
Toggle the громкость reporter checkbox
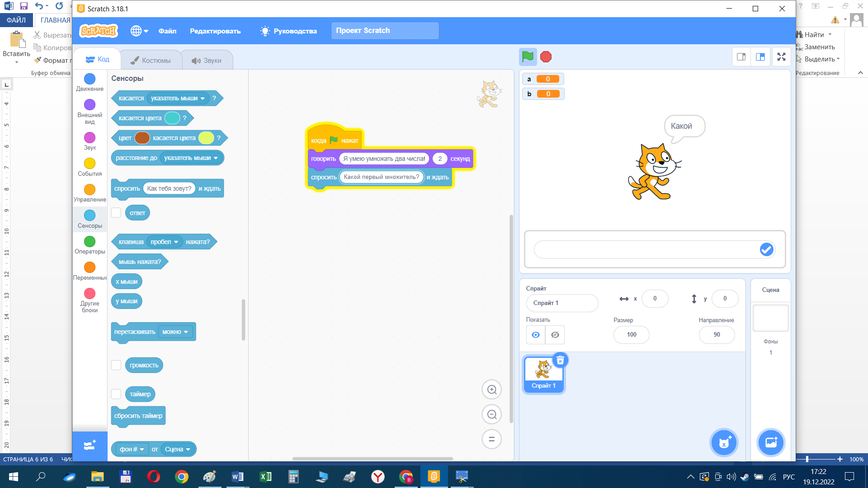[116, 365]
